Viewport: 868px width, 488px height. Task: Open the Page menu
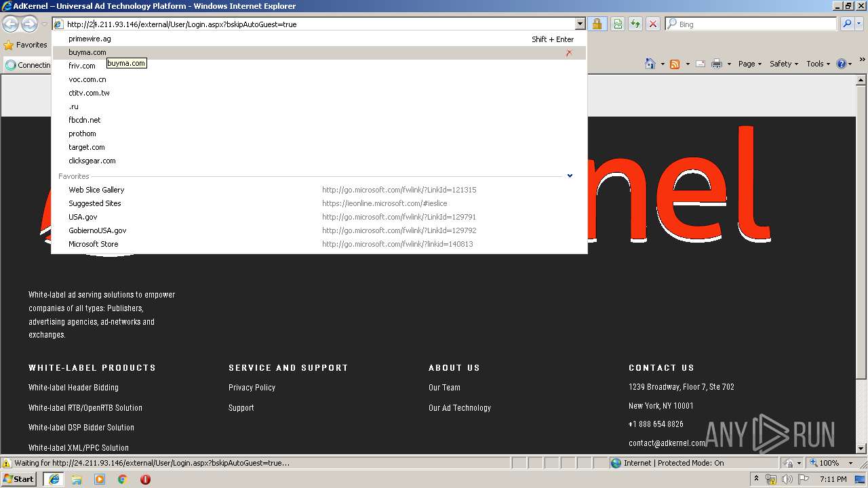(x=750, y=64)
